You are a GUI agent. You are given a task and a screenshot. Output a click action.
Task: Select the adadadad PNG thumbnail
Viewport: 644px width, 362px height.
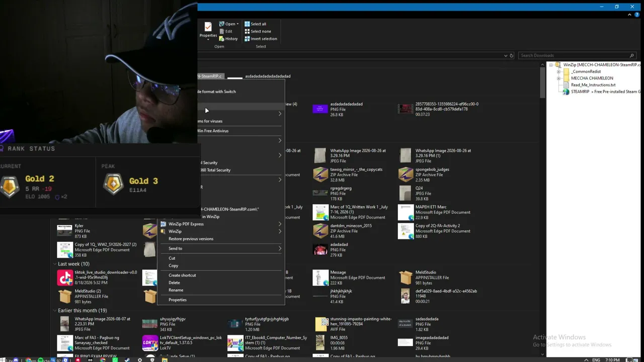pos(320,250)
